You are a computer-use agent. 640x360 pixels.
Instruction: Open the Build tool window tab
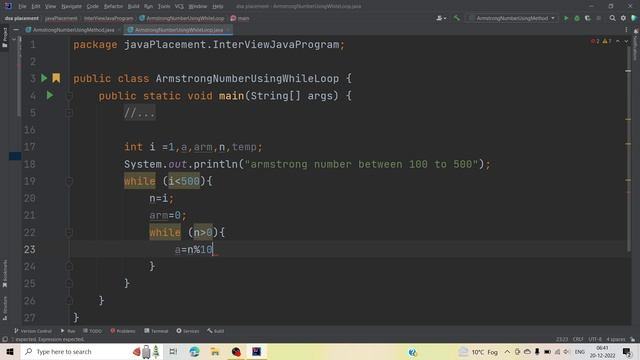[x=216, y=331]
